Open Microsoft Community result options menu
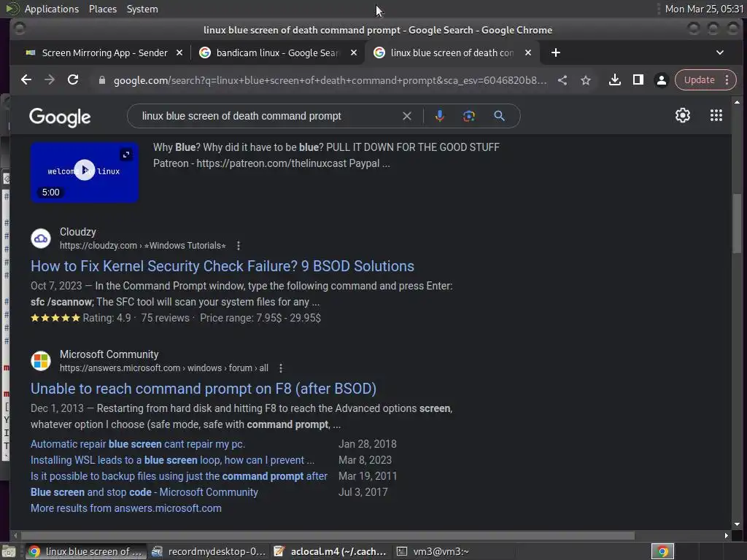The width and height of the screenshot is (747, 560). [x=281, y=368]
